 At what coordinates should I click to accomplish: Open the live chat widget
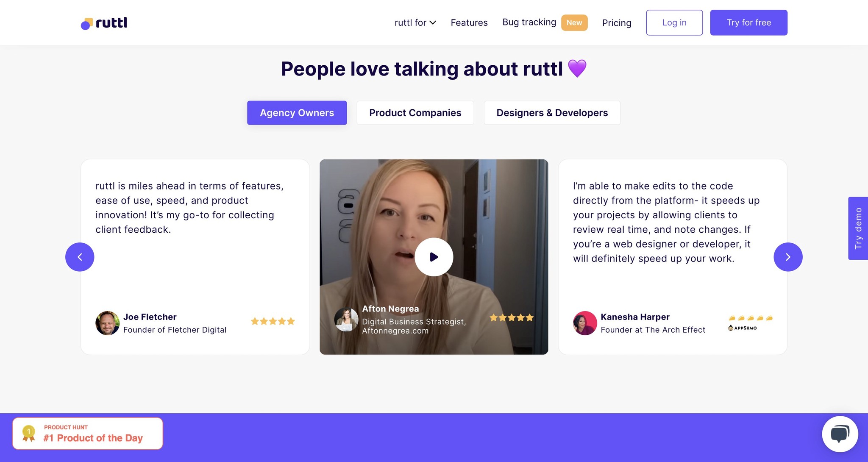840,434
